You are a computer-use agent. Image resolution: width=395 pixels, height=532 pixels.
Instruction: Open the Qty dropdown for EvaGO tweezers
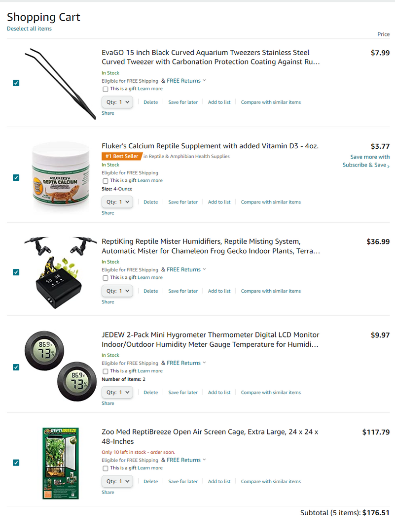point(117,102)
